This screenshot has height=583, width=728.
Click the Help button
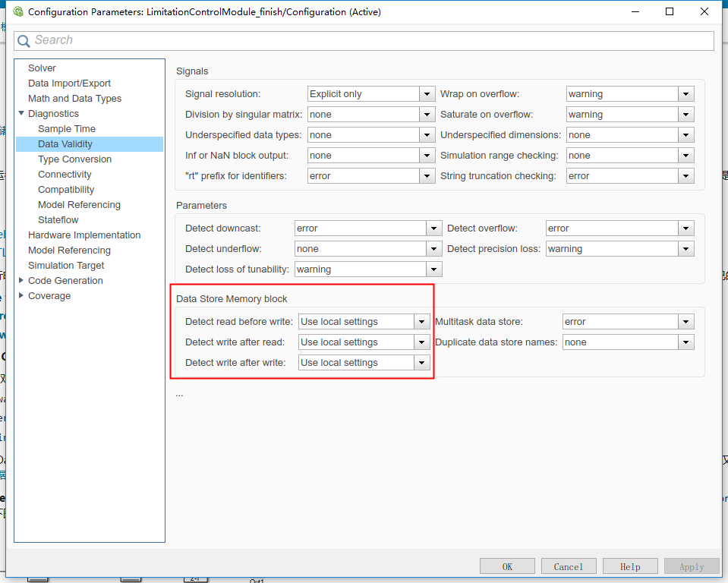pyautogui.click(x=629, y=566)
